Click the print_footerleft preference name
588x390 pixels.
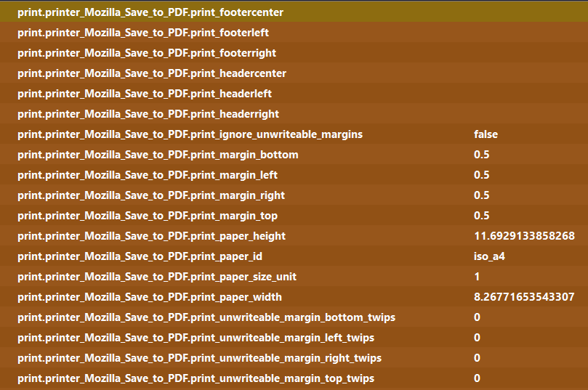point(144,33)
